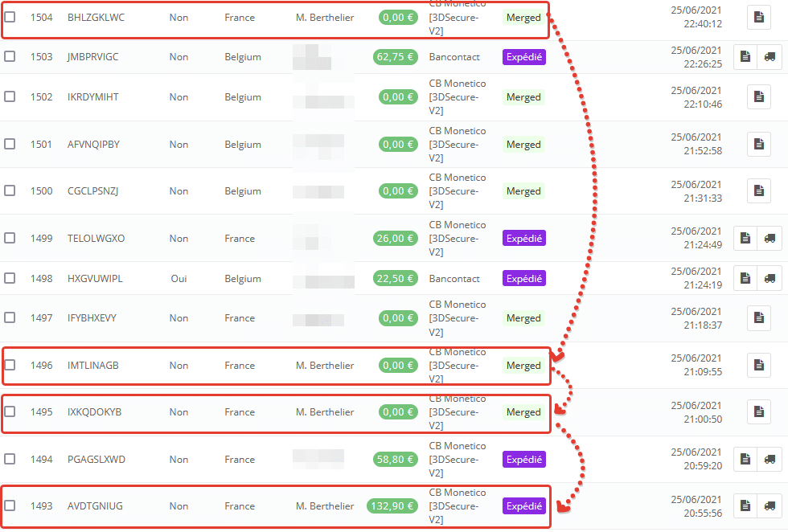Click the 132,90 € total badge

click(392, 505)
